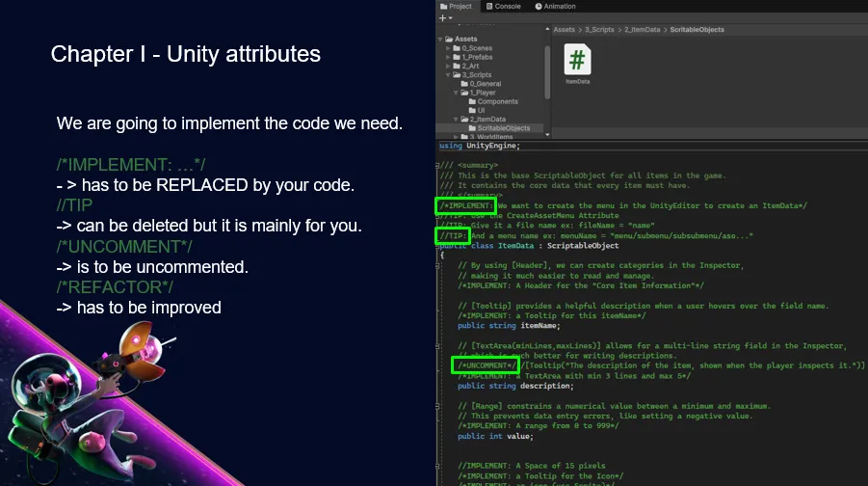Click the 'Give it a file name' tip line
Image resolution: width=868 pixels, height=486 pixels.
coord(547,226)
